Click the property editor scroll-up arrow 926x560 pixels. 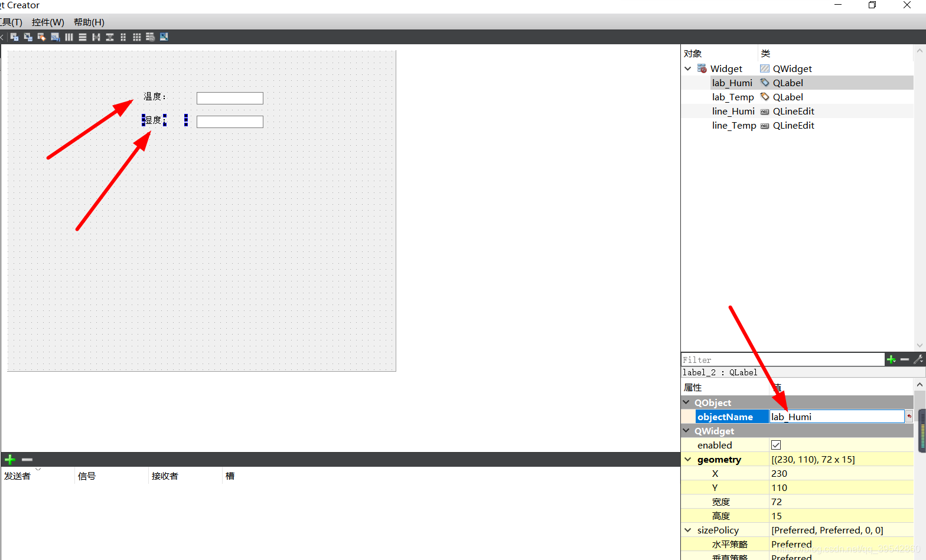[920, 385]
